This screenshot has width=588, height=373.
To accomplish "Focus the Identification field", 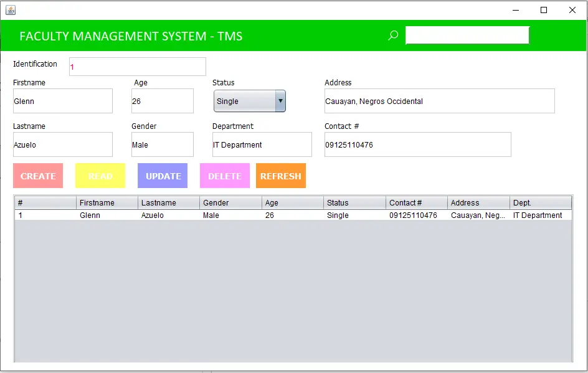I will click(138, 67).
